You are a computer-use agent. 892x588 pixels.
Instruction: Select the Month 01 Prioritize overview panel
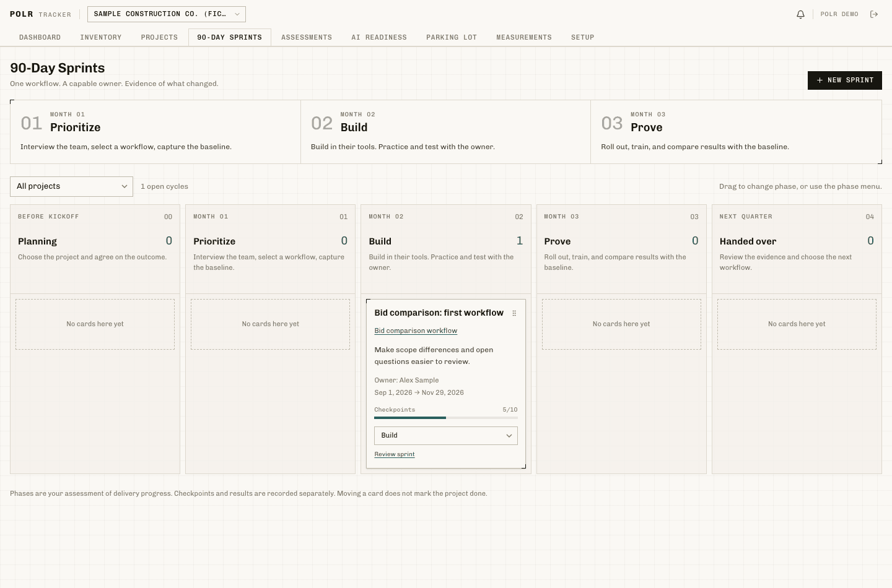(155, 132)
